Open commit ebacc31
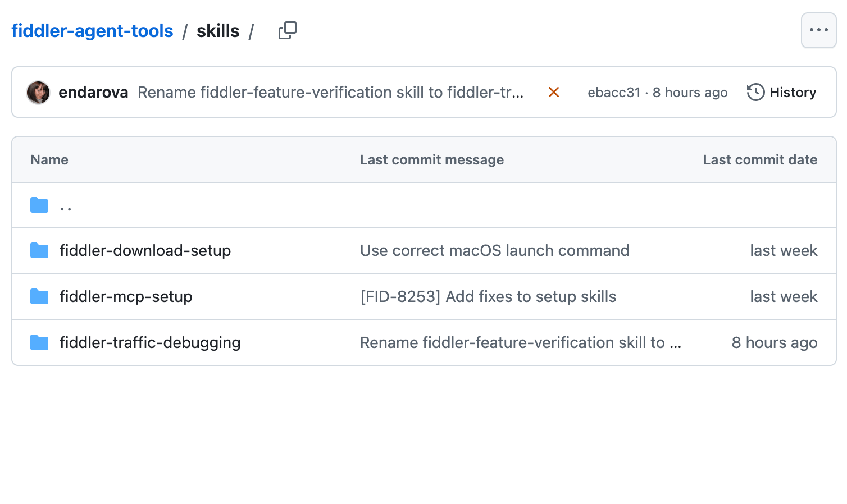847x504 pixels. pyautogui.click(x=614, y=92)
